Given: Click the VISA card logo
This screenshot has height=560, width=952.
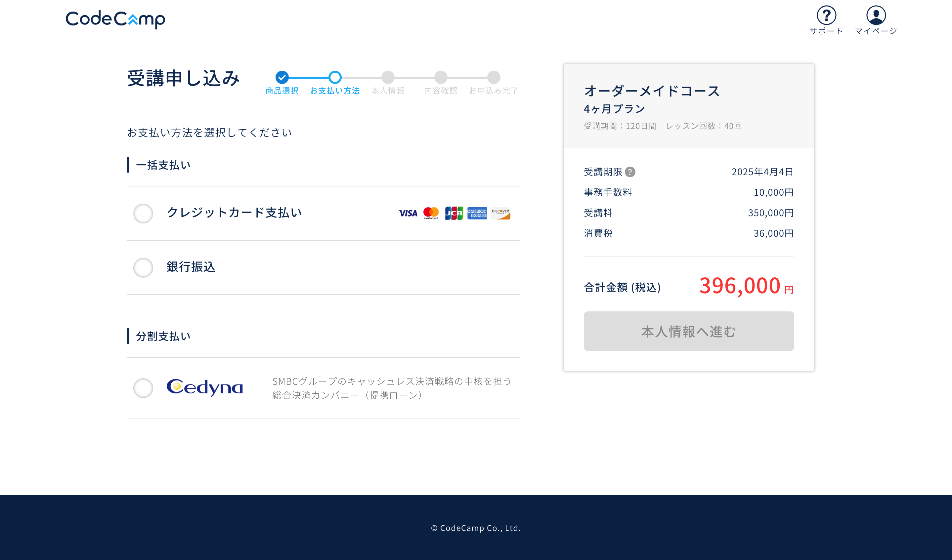Looking at the screenshot, I should click(x=408, y=213).
